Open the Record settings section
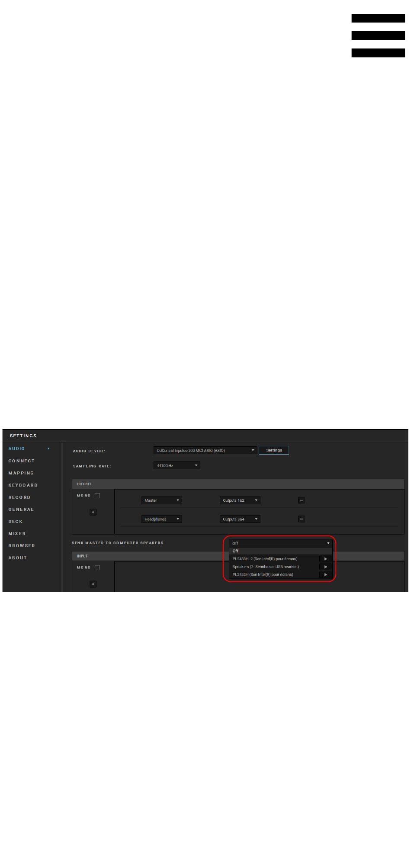The image size is (411, 868). (x=19, y=497)
